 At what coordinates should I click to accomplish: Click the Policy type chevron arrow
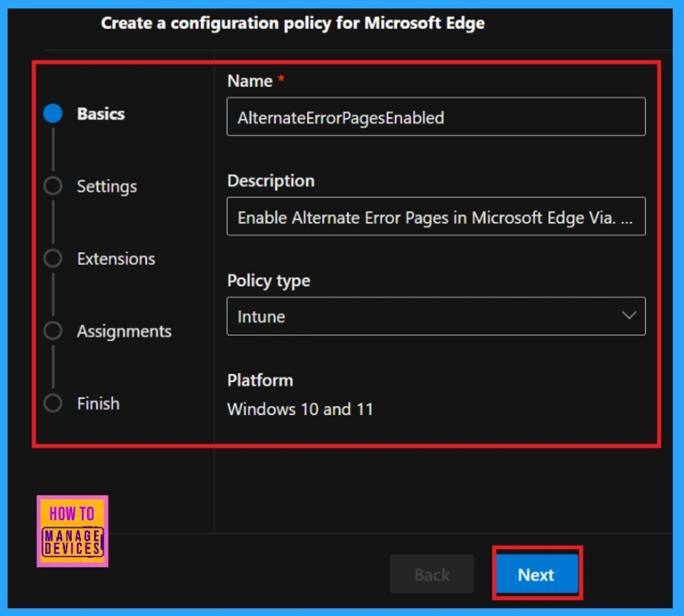pyautogui.click(x=628, y=316)
